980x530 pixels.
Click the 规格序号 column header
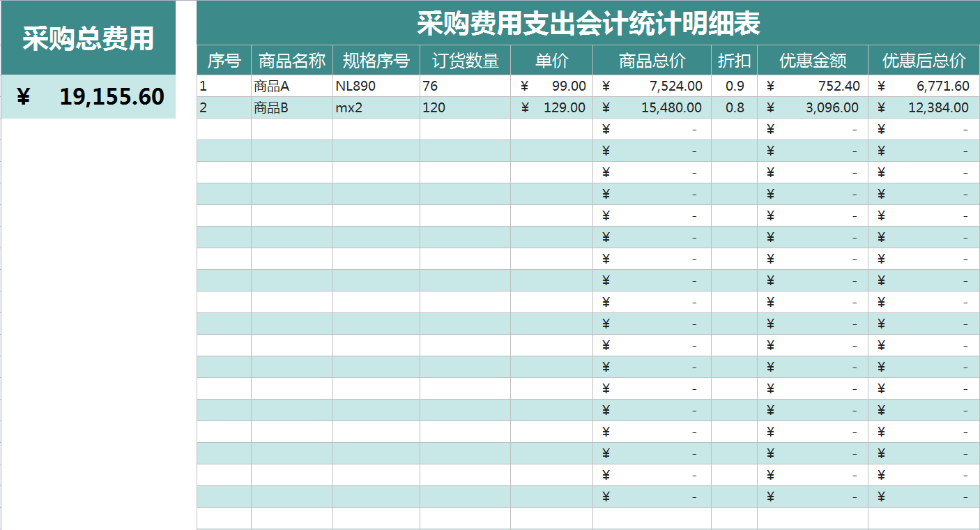pos(376,61)
